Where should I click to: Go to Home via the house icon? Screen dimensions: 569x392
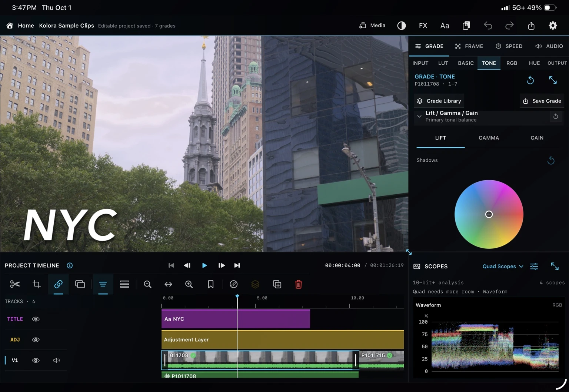[x=10, y=26]
